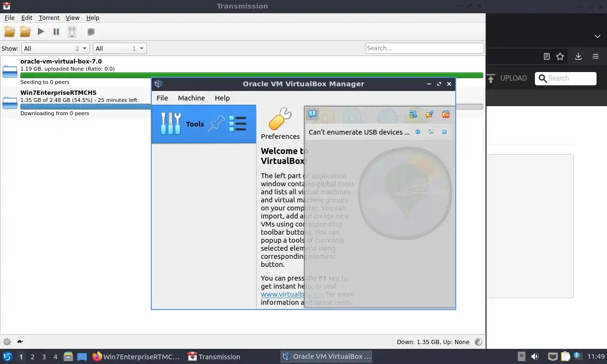Open Transmission File menu

click(x=9, y=18)
